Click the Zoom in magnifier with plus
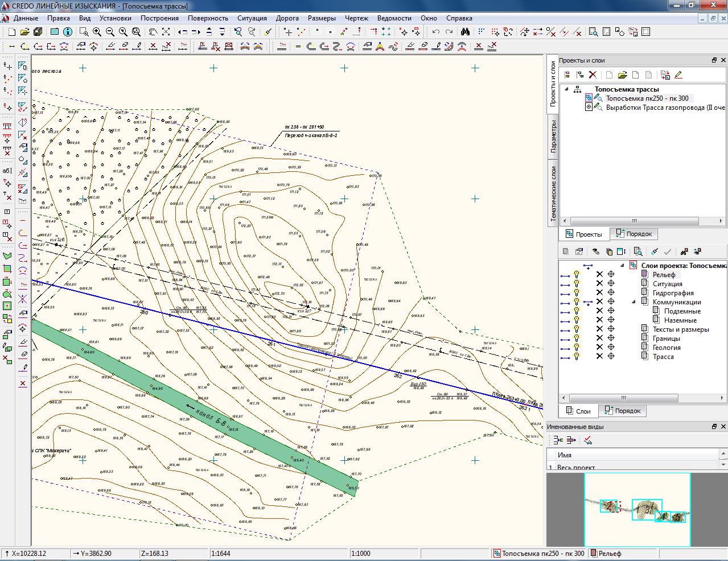Image resolution: width=728 pixels, height=561 pixels. (97, 32)
